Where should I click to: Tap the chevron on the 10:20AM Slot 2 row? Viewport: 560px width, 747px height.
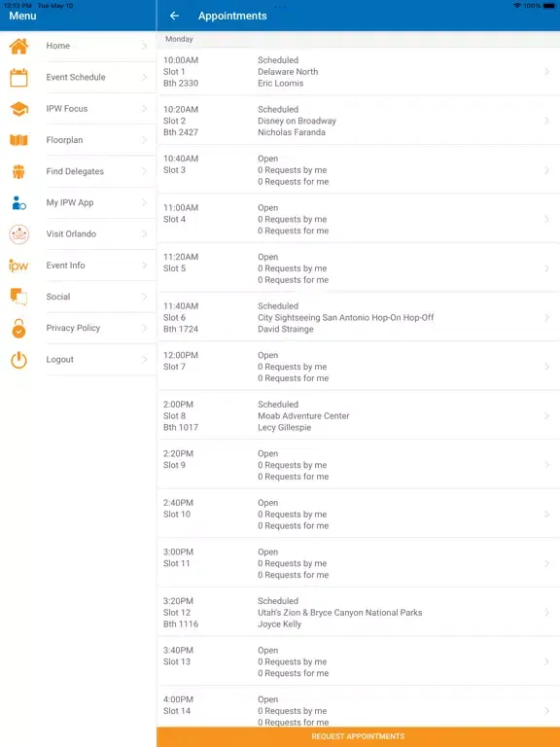(546, 121)
